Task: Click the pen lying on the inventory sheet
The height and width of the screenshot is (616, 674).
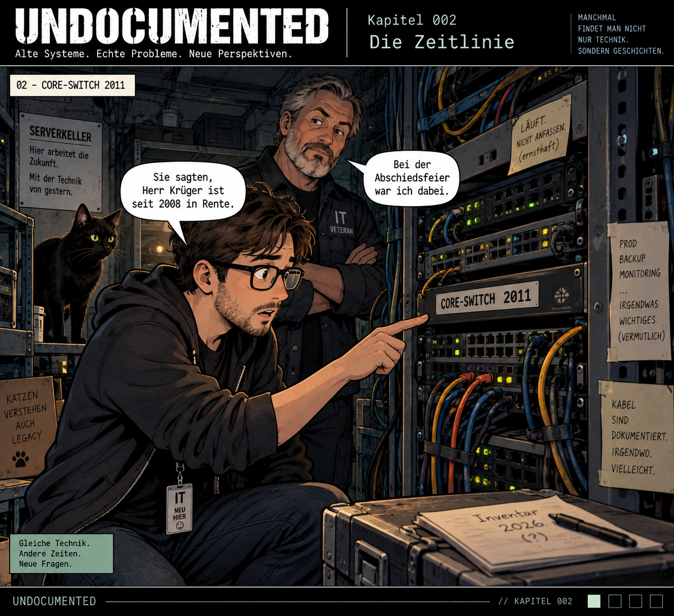Action: click(592, 529)
